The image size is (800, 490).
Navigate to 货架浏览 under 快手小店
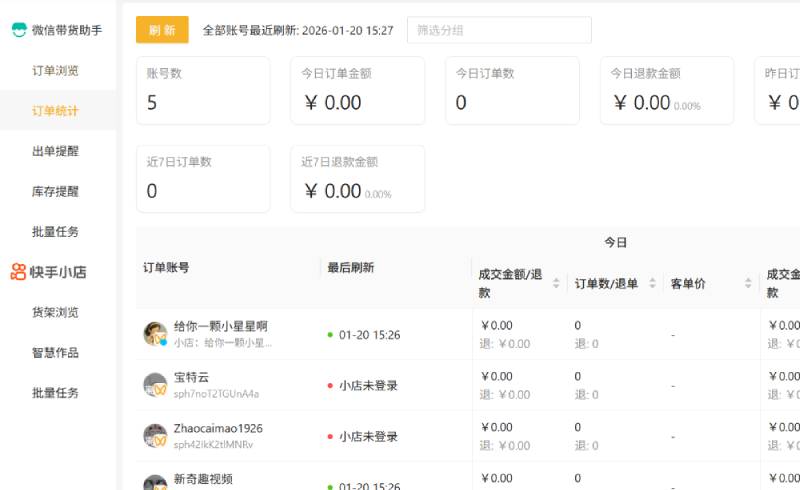click(55, 312)
